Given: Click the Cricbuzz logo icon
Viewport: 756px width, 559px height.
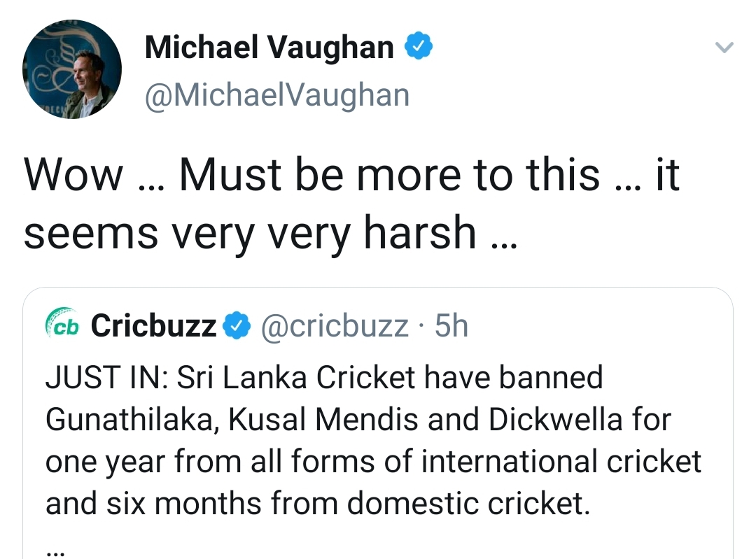Looking at the screenshot, I should pyautogui.click(x=62, y=323).
